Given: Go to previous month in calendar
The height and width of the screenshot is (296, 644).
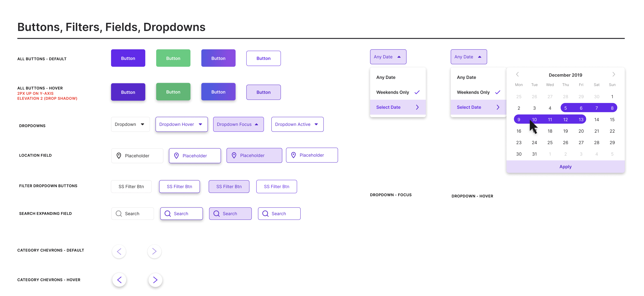Looking at the screenshot, I should [518, 74].
